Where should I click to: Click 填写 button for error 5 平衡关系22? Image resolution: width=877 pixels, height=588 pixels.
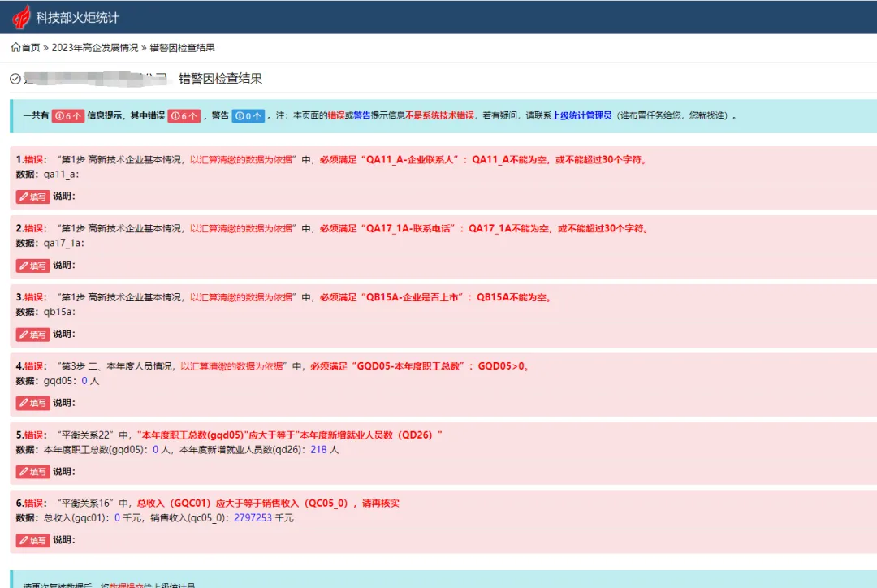[x=33, y=472]
